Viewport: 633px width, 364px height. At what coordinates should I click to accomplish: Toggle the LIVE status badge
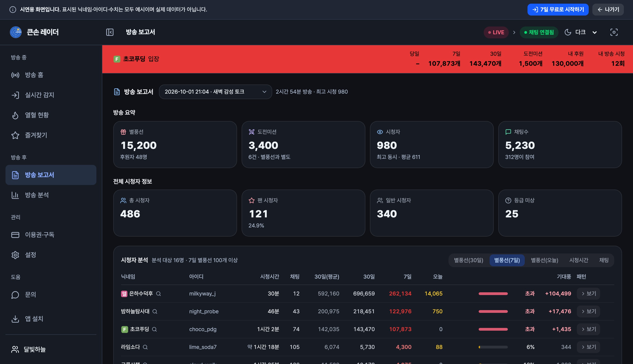[496, 32]
